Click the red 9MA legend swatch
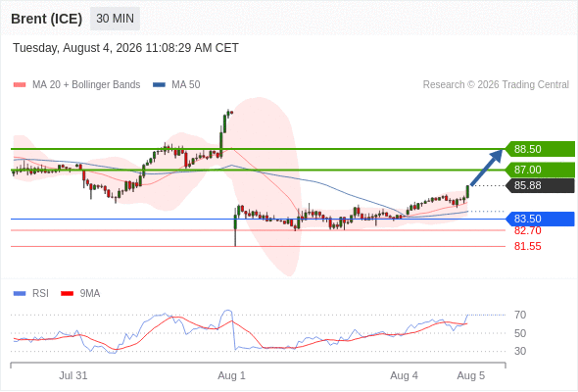This screenshot has width=578, height=392. pyautogui.click(x=67, y=294)
